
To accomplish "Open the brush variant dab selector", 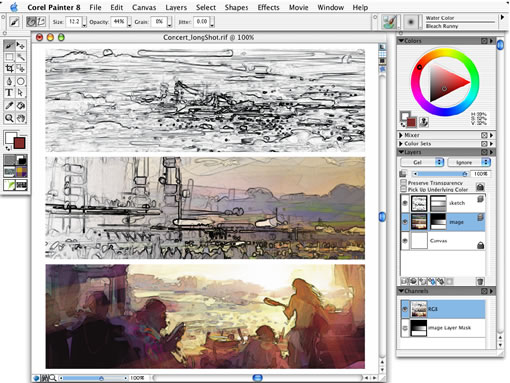I will pyautogui.click(x=411, y=22).
